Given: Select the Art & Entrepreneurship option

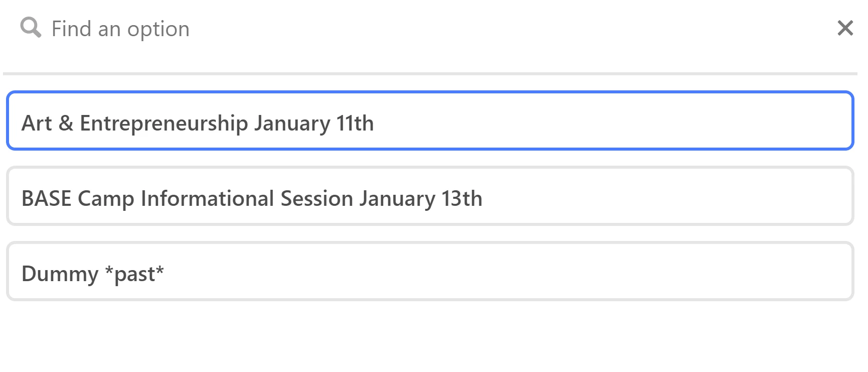Looking at the screenshot, I should (430, 120).
